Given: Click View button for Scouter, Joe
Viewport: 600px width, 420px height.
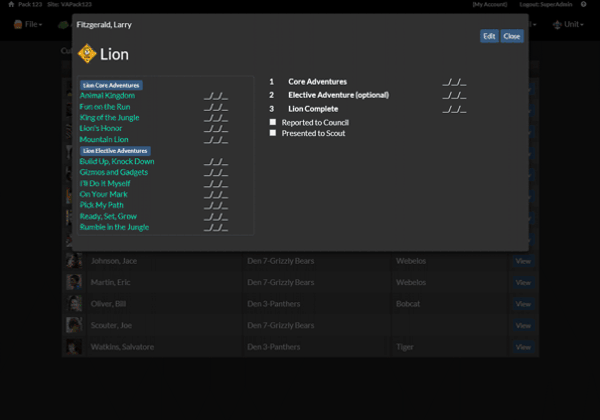Looking at the screenshot, I should point(523,326).
